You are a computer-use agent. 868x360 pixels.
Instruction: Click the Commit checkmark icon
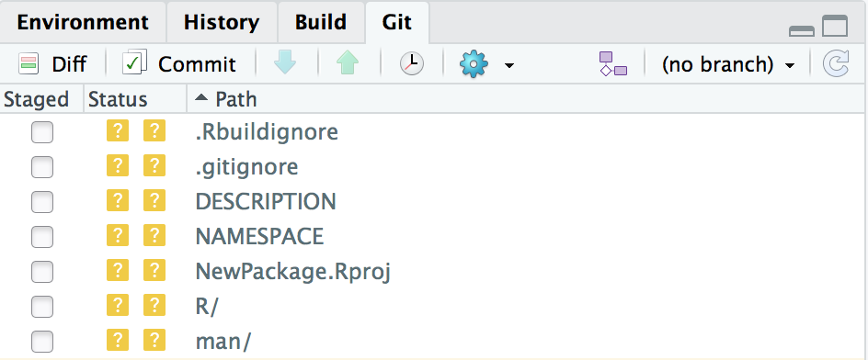coord(134,62)
